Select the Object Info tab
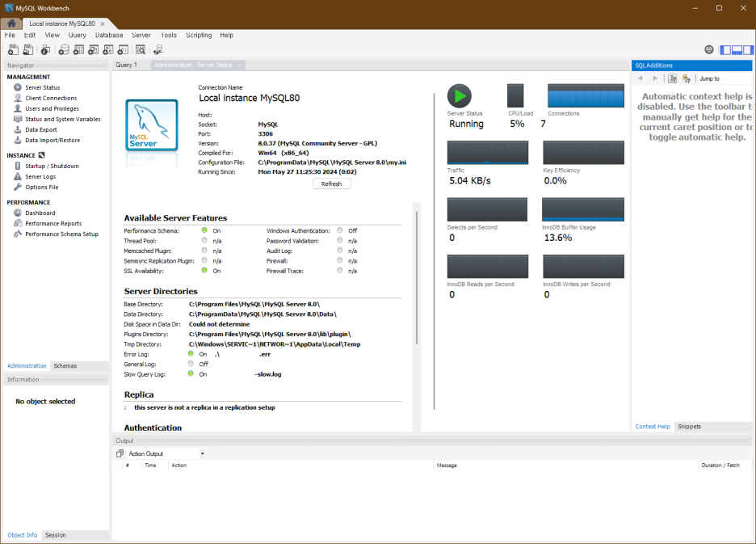 (22, 535)
